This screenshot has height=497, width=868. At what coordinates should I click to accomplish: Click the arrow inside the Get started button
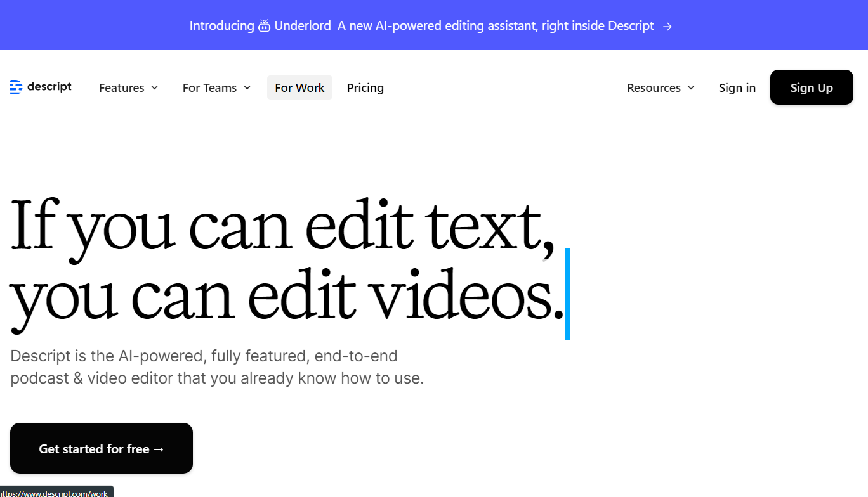pyautogui.click(x=159, y=449)
